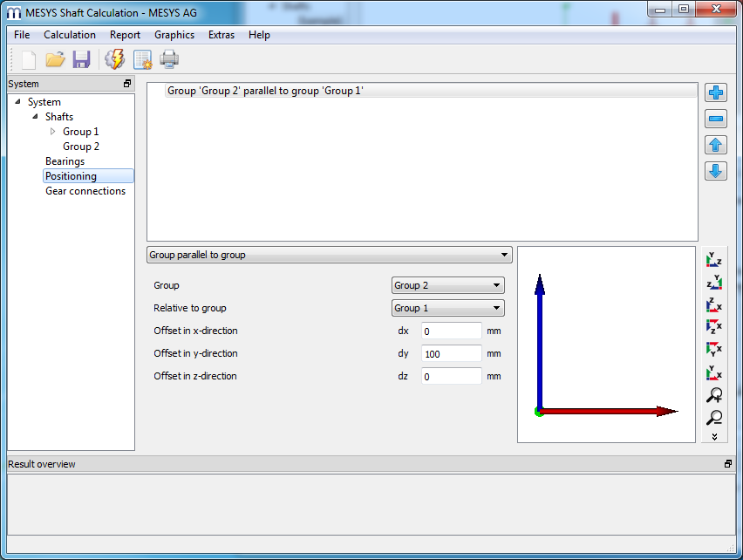
Task: Expand the Group 1 tree node
Action: tap(52, 132)
